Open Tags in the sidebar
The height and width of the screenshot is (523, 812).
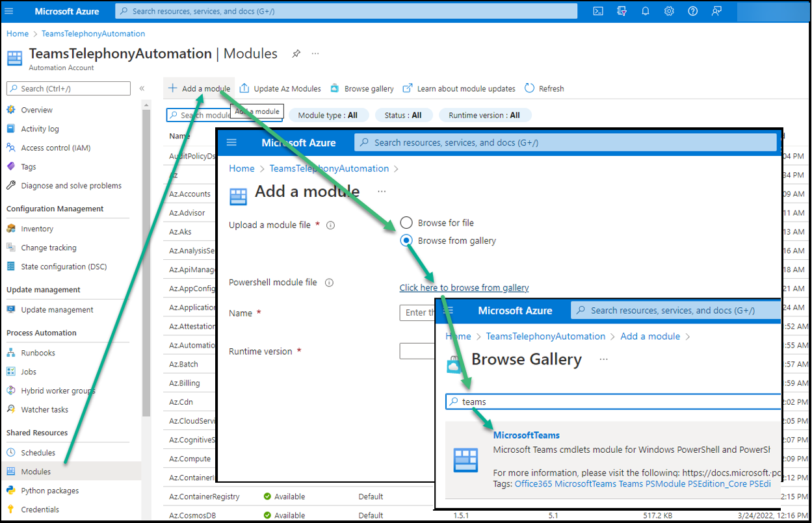click(29, 166)
